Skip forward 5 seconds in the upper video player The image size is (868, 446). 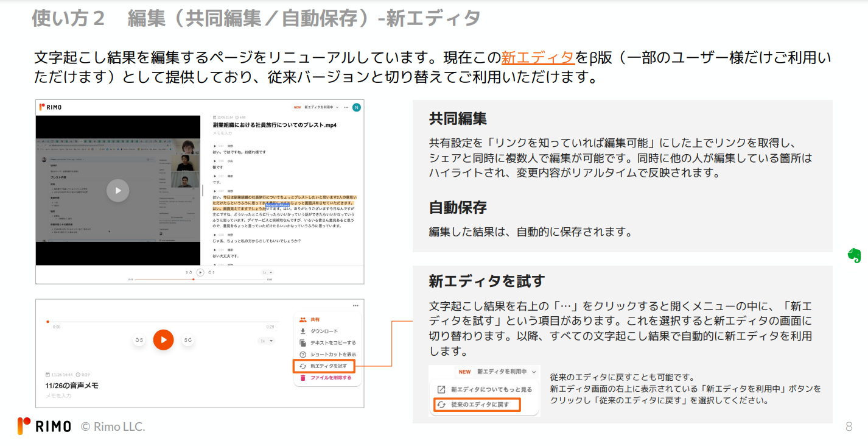pos(211,272)
